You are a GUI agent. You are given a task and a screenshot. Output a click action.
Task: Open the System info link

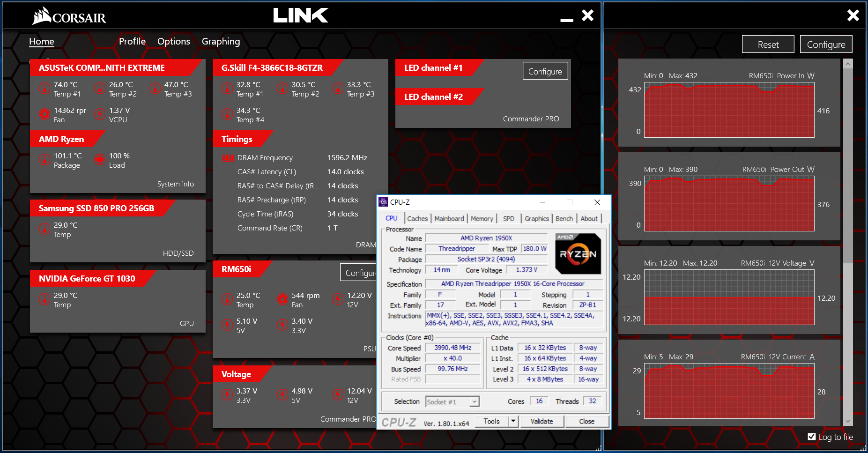tap(176, 184)
